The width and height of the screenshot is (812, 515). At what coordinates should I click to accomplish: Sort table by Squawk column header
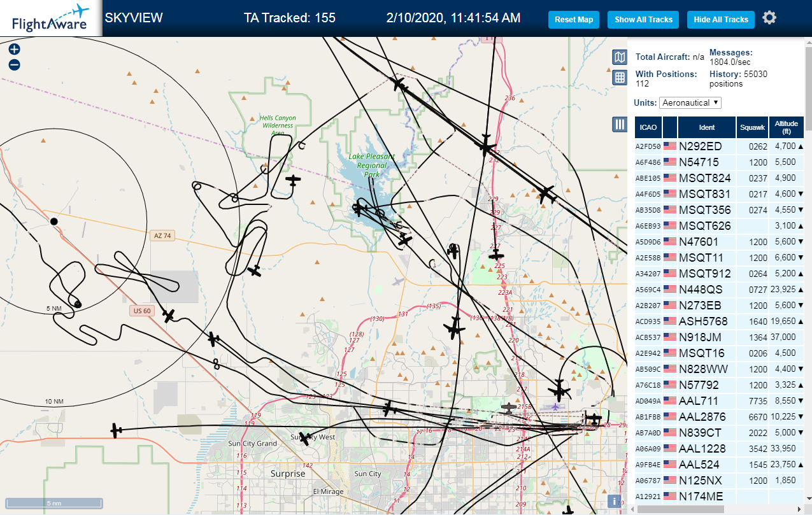click(x=753, y=127)
